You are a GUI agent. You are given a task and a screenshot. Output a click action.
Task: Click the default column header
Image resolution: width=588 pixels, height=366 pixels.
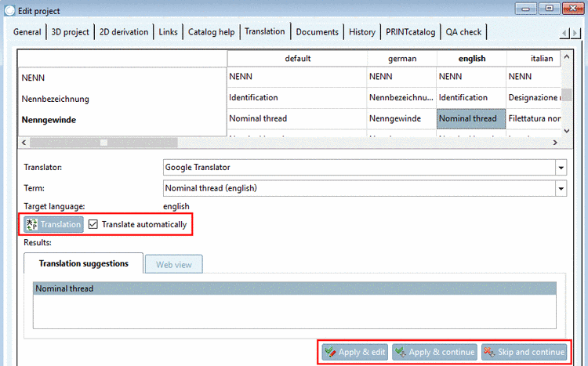pos(297,59)
